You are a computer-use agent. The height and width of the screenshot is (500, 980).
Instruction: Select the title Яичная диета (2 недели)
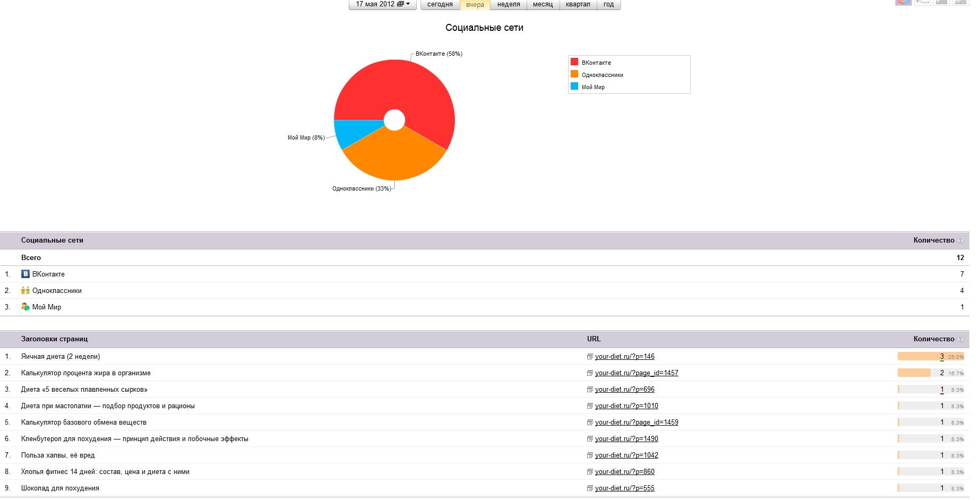click(x=61, y=357)
